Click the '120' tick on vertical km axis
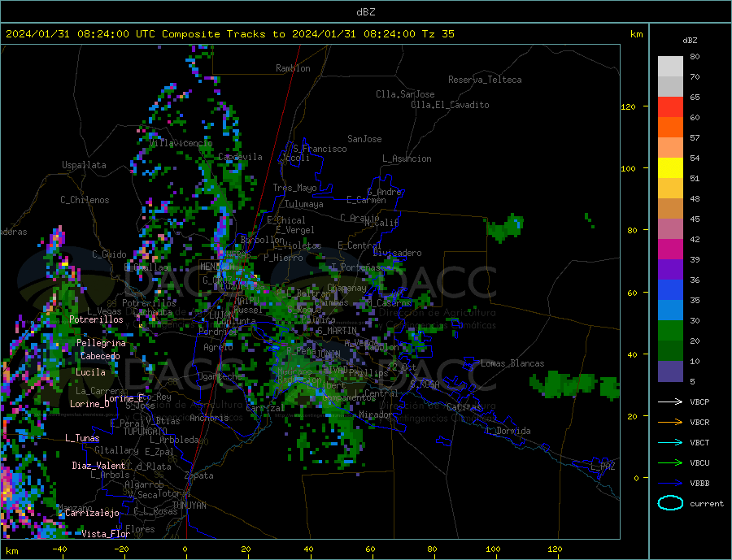Viewport: 732px width, 560px height. click(x=628, y=106)
